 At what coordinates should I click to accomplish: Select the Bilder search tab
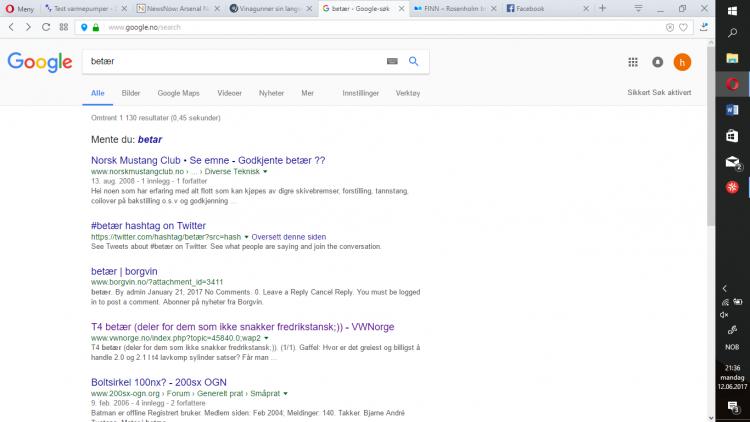point(131,93)
